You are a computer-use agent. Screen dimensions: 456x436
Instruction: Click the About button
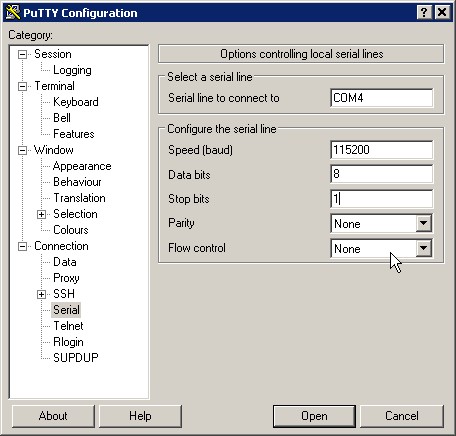coord(53,416)
